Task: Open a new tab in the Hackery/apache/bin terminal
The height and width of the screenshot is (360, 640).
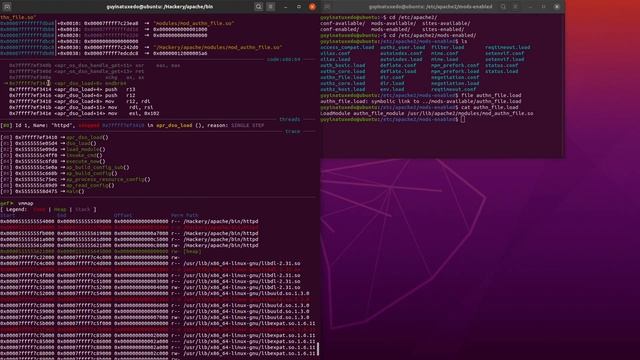Action: (x=7, y=7)
